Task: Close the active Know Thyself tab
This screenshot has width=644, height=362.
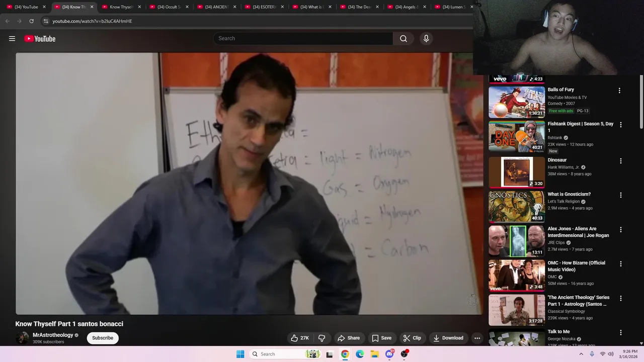Action: click(x=92, y=7)
